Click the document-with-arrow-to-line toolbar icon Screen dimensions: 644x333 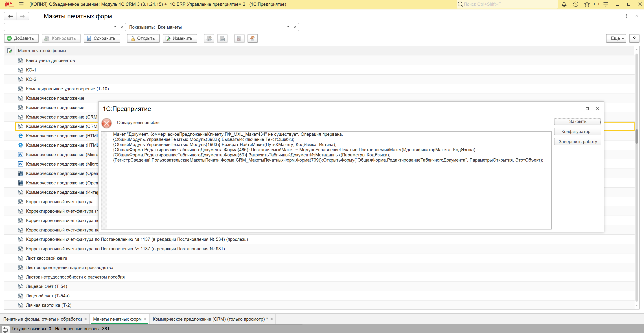pyautogui.click(x=222, y=39)
